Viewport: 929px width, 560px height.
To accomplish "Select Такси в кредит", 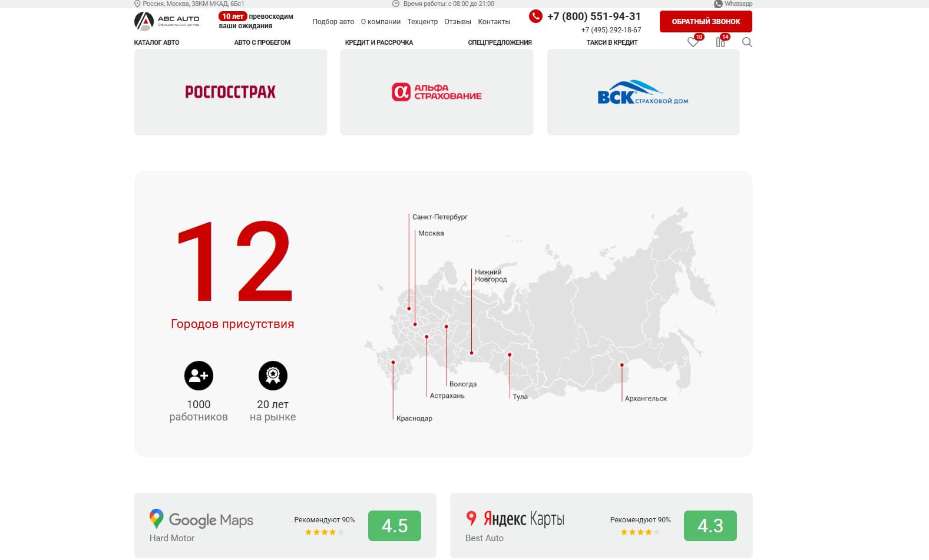I will pyautogui.click(x=612, y=42).
